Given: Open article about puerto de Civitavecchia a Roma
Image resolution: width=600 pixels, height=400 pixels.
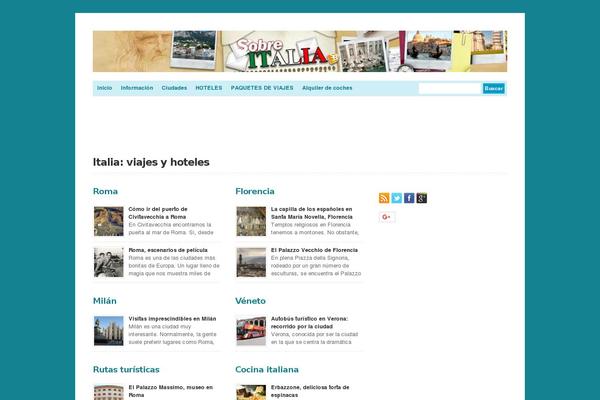Looking at the screenshot, I should tap(158, 213).
